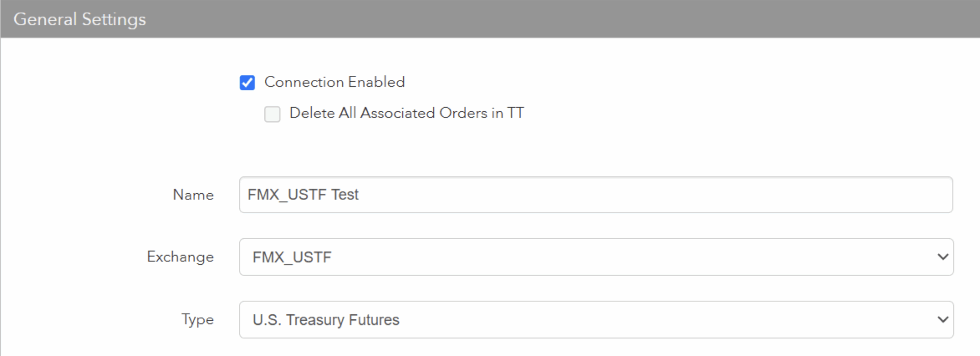Tick the Delete All Associated Orders checkbox

click(272, 114)
